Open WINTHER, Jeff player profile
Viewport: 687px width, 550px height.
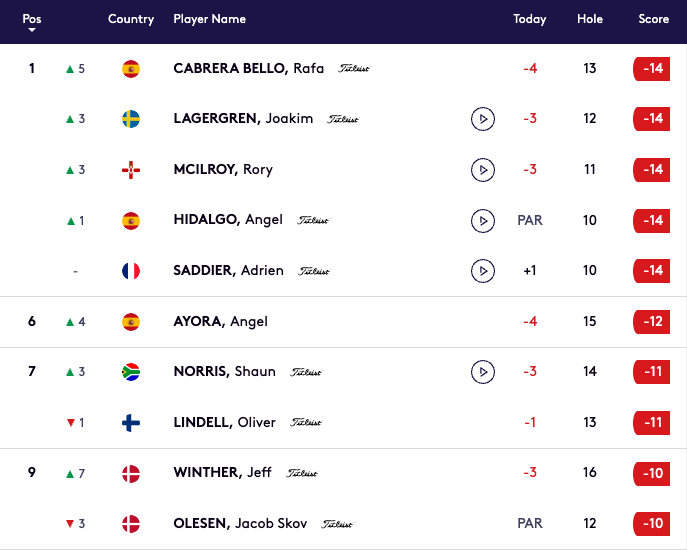tap(222, 473)
